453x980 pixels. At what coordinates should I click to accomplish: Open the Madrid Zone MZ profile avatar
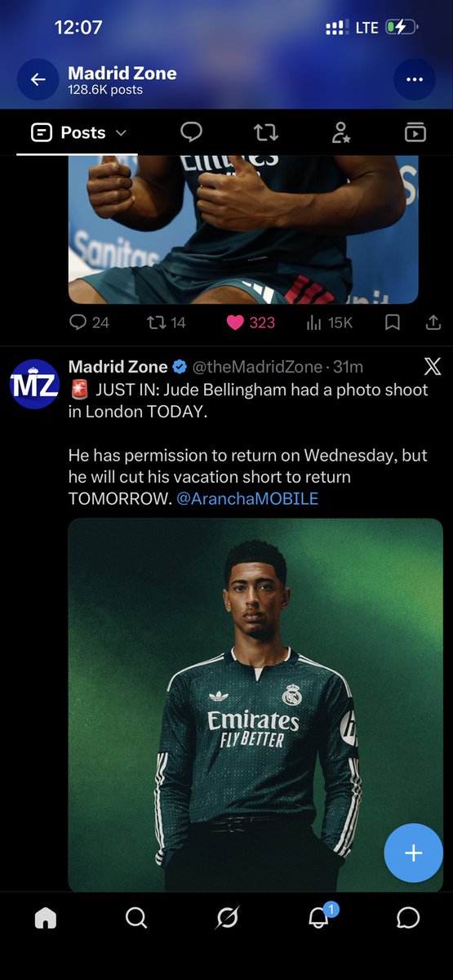pyautogui.click(x=34, y=383)
